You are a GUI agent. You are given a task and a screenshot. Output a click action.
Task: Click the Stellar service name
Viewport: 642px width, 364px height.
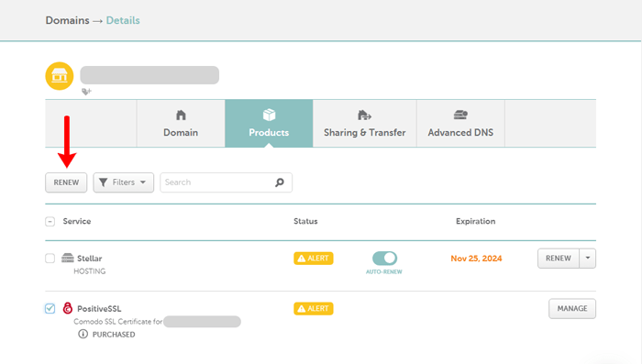pos(89,259)
